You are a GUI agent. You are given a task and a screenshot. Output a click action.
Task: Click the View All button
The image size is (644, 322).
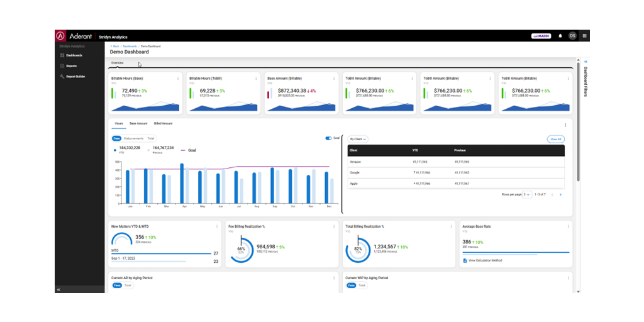[x=555, y=138]
